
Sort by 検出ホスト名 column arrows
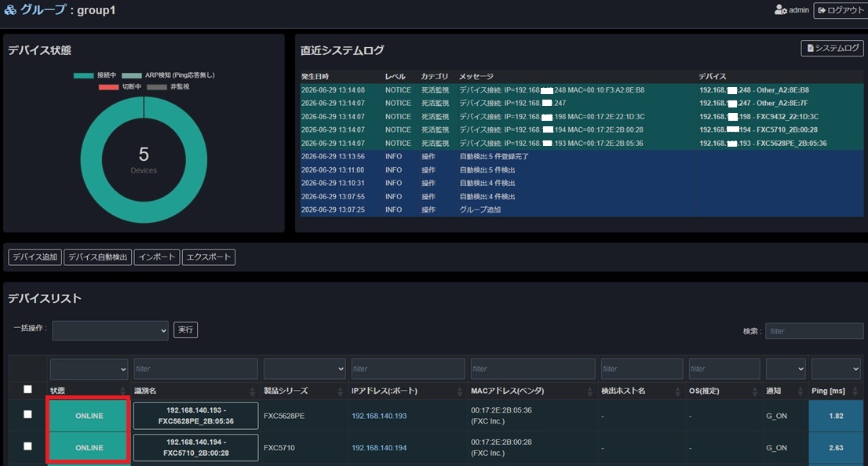coord(677,391)
